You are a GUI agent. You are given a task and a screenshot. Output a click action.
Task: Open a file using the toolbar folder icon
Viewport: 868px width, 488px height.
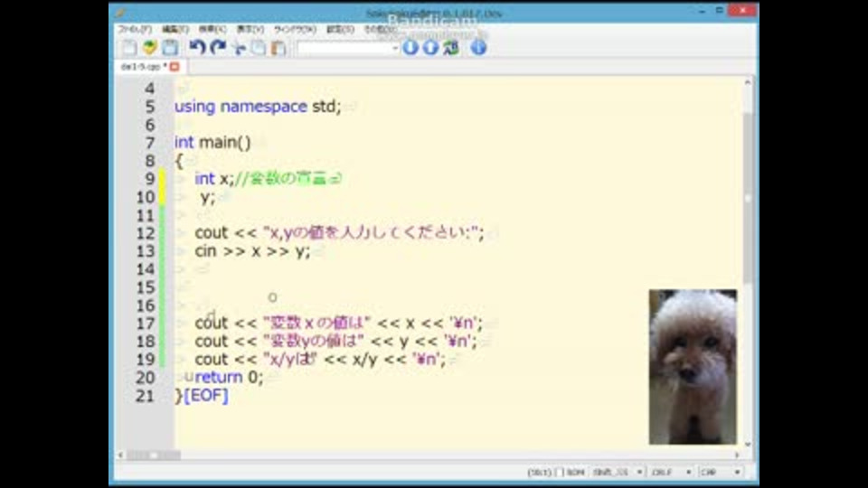(x=149, y=48)
